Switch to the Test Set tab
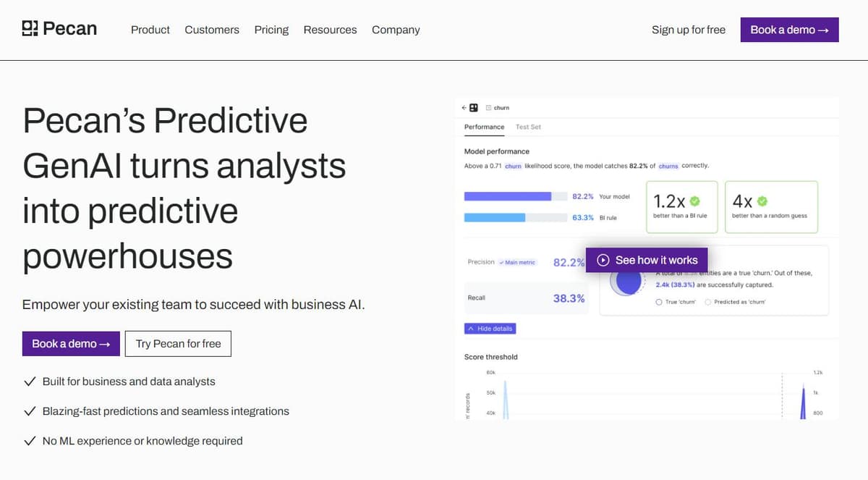The height and width of the screenshot is (480, 868). click(x=528, y=127)
